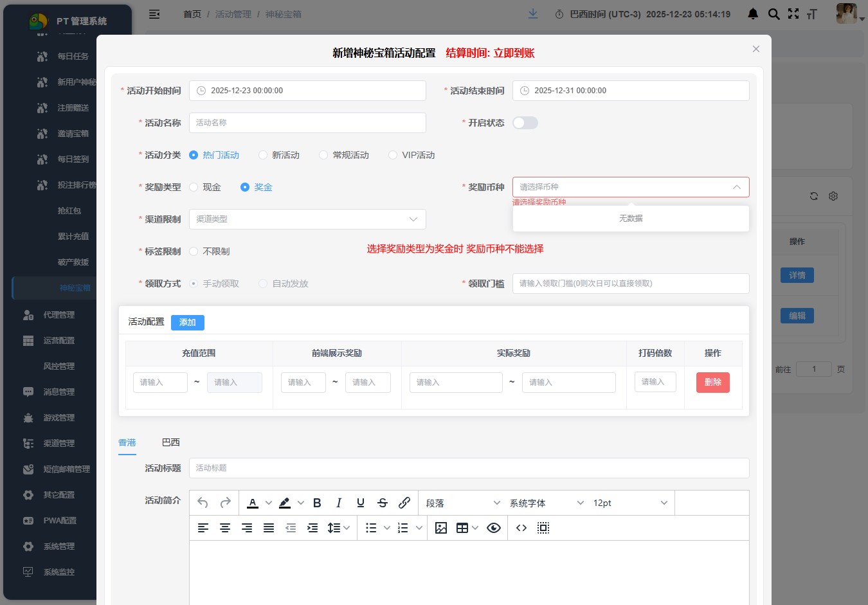Open the search magnifier in the header
The image size is (868, 605).
click(774, 14)
